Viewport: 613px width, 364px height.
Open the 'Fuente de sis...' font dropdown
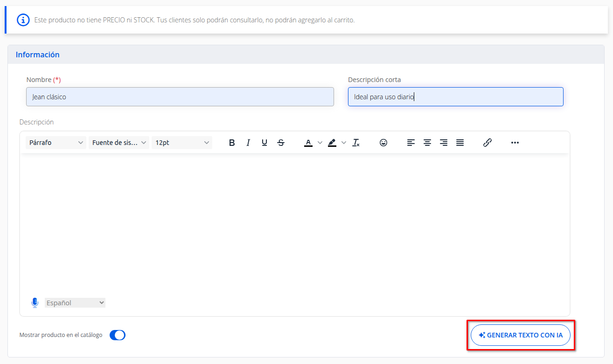119,143
